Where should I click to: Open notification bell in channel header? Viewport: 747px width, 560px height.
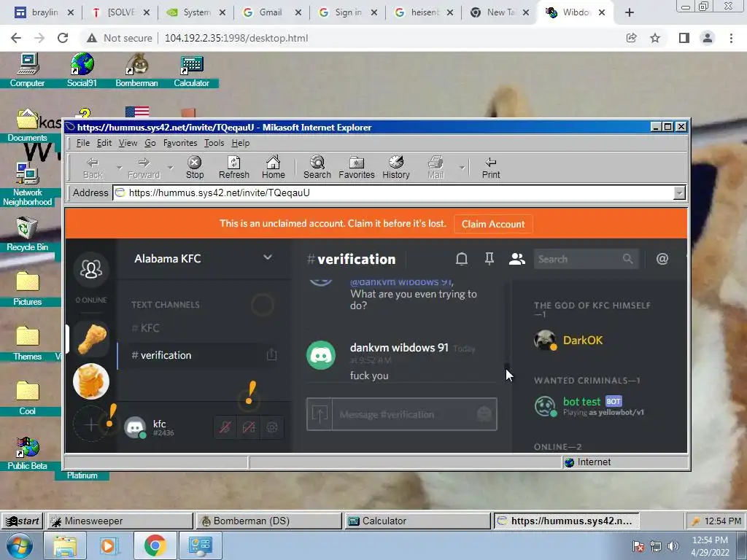[x=462, y=259]
